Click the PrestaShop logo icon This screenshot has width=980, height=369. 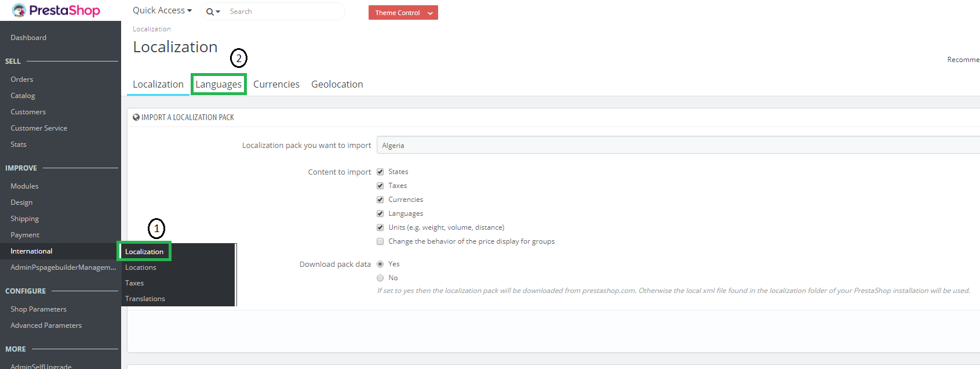(19, 10)
